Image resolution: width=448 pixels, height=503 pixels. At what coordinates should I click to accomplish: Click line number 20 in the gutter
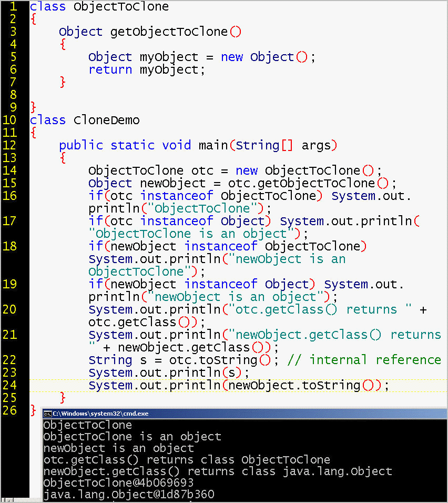[9, 309]
